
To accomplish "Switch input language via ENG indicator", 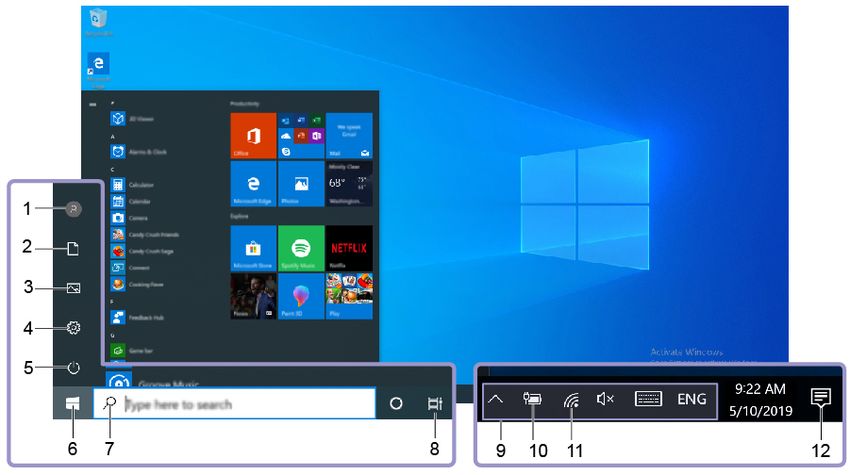I will [x=692, y=399].
